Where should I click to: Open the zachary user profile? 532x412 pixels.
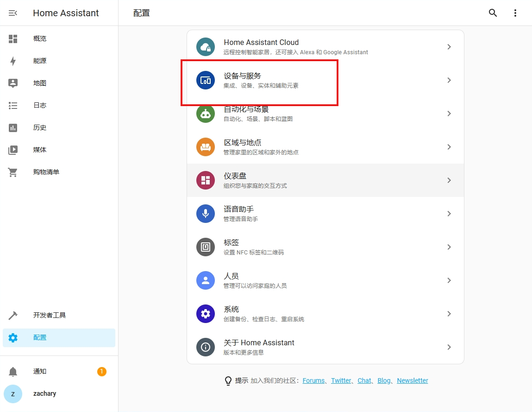pos(44,393)
